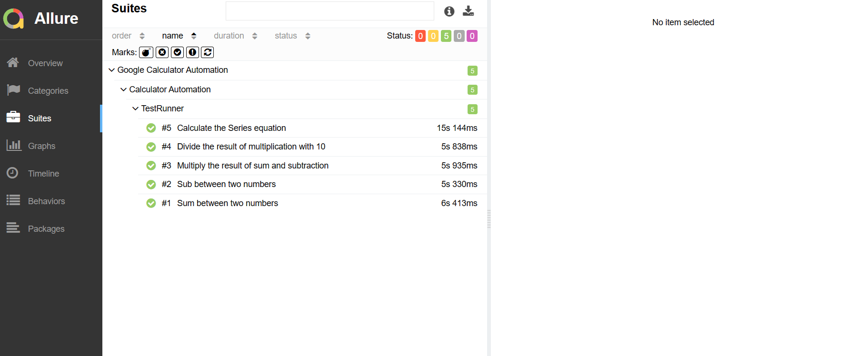Open the Behaviors list icon in sidebar
The image size is (868, 356).
click(x=13, y=200)
